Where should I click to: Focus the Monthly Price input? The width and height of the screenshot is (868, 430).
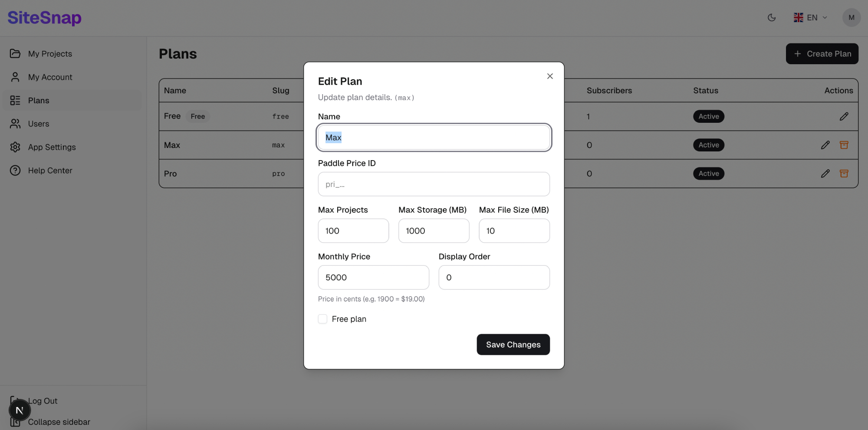pos(373,278)
